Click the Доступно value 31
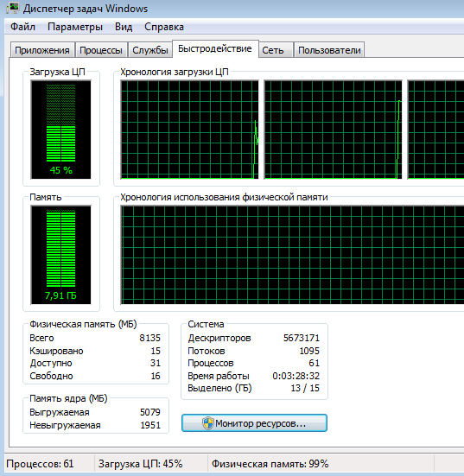The image size is (464, 476). point(156,363)
